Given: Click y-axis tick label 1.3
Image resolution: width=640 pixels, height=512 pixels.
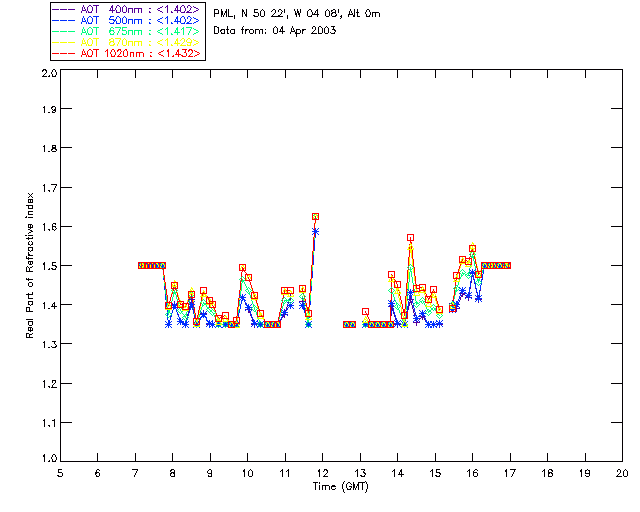Looking at the screenshot, I should click(49, 345).
